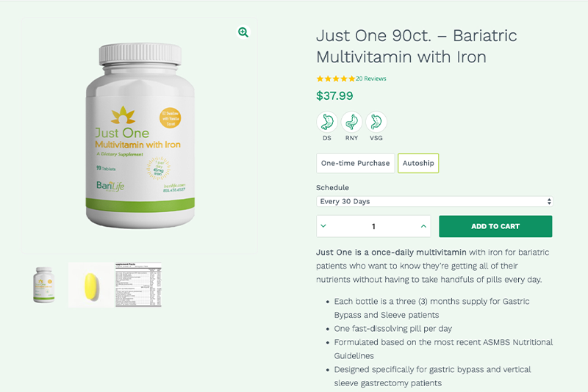Add the multivitamin to cart
Screen dimensions: 588x392
tap(495, 226)
